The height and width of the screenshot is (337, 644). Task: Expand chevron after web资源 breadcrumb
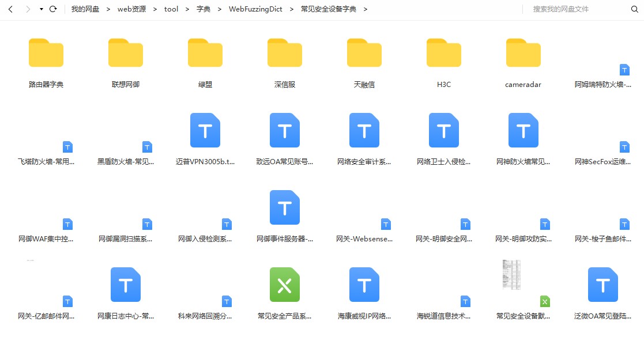155,9
